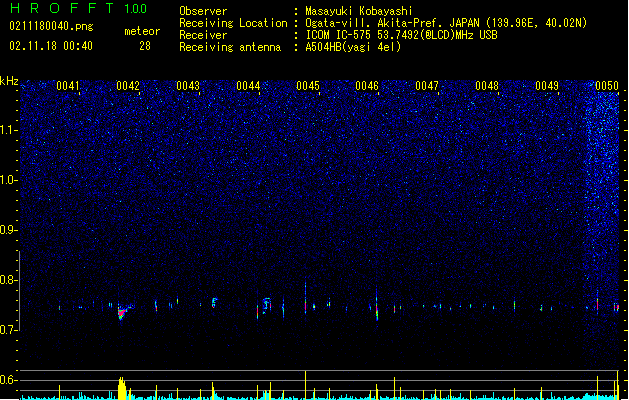The width and height of the screenshot is (629, 400).
Task: Click the 'Receiving antenna' label
Action: click(x=230, y=47)
